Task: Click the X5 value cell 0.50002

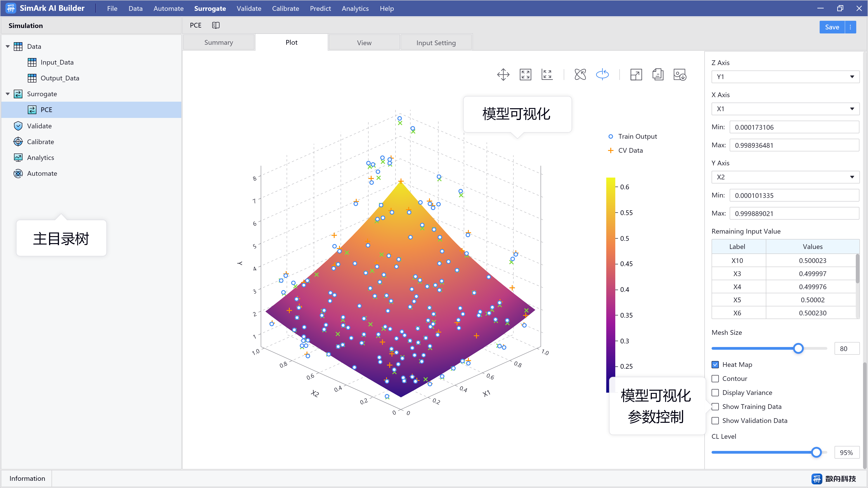Action: click(812, 300)
